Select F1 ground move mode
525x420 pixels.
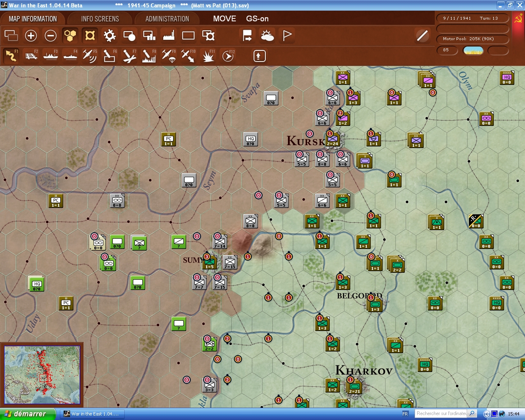click(x=11, y=55)
